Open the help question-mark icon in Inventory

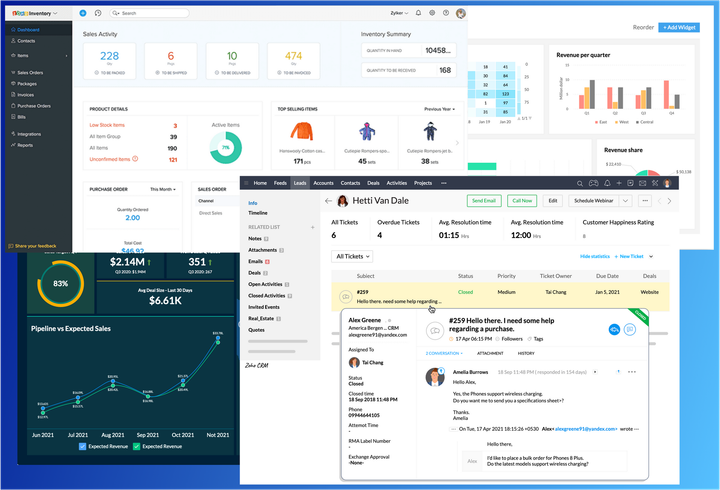[446, 13]
